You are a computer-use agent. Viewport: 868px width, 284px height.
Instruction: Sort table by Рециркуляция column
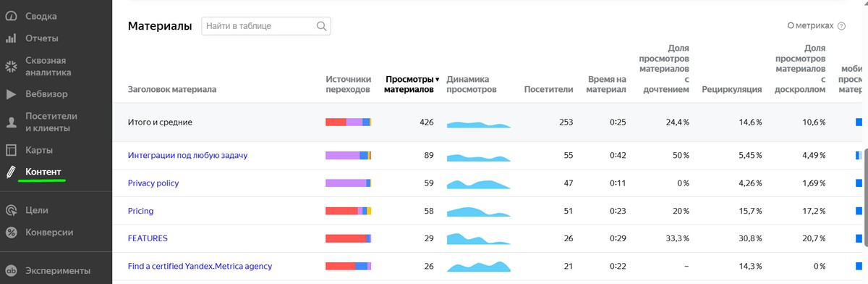coord(731,90)
